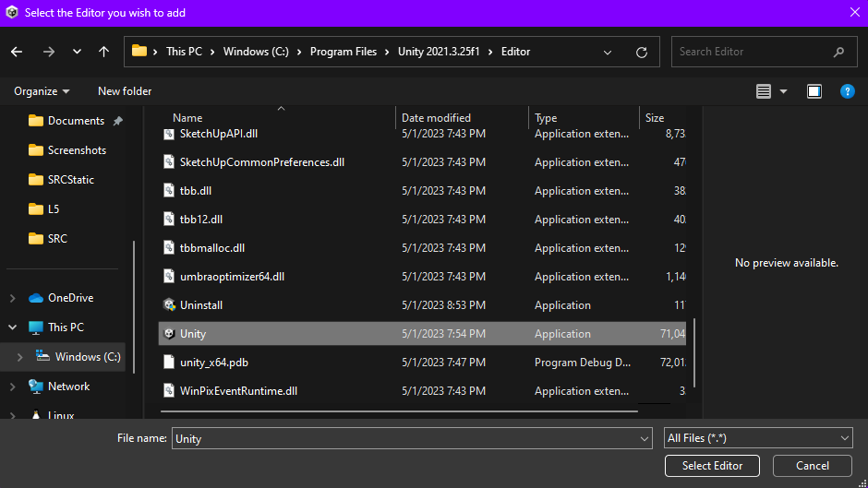Screen dimensions: 868x488
Task: Go up one folder level
Action: click(103, 52)
